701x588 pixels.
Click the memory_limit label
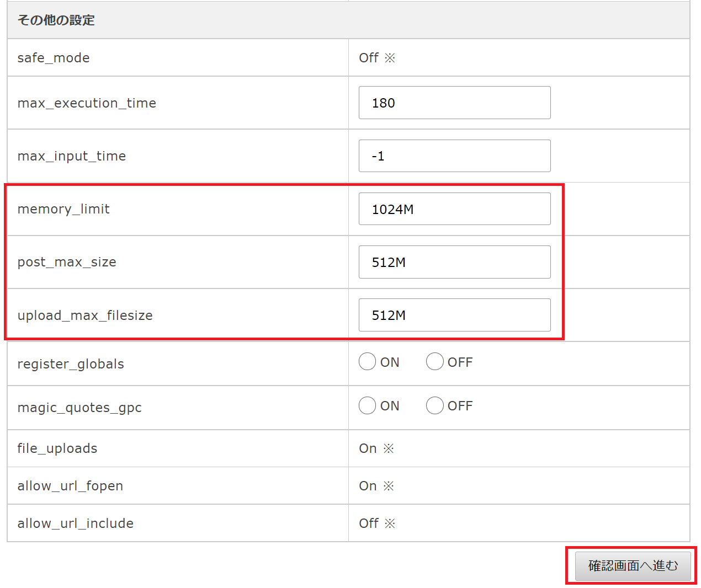pos(63,209)
